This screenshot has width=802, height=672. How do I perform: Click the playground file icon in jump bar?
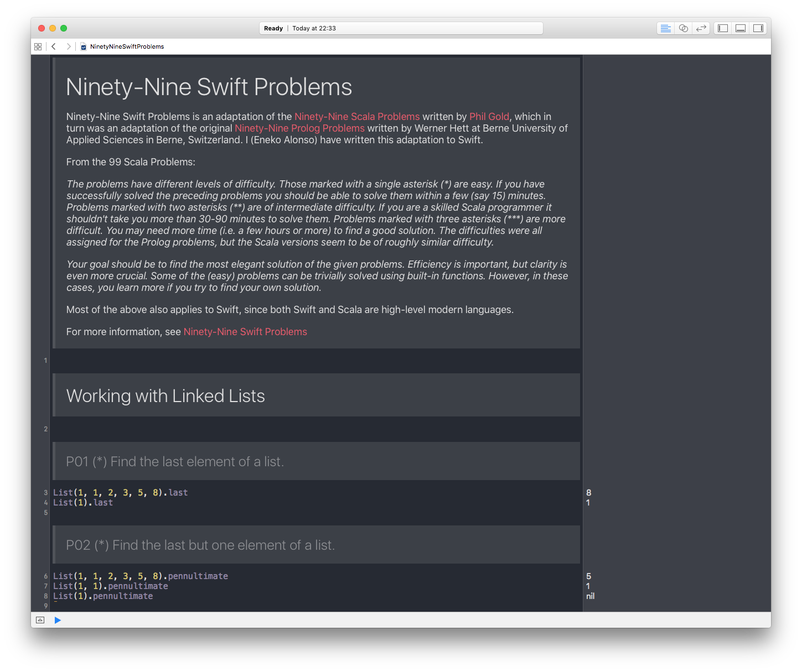(84, 47)
